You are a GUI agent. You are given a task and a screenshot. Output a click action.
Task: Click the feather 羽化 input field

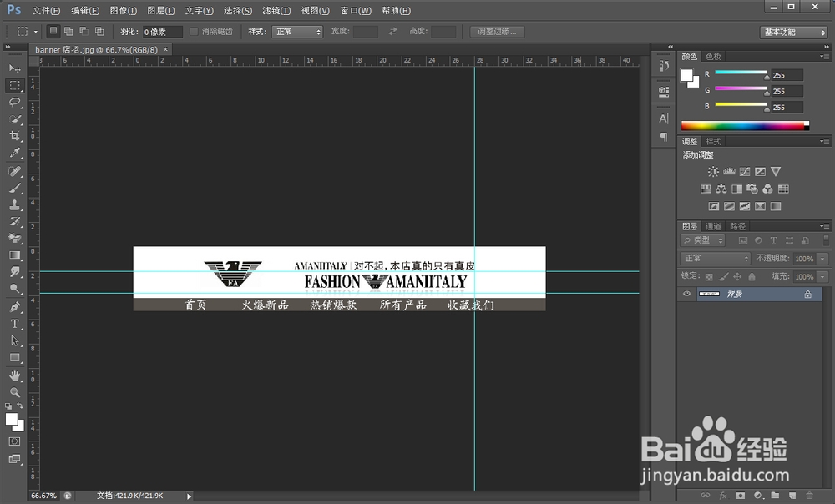tap(163, 32)
